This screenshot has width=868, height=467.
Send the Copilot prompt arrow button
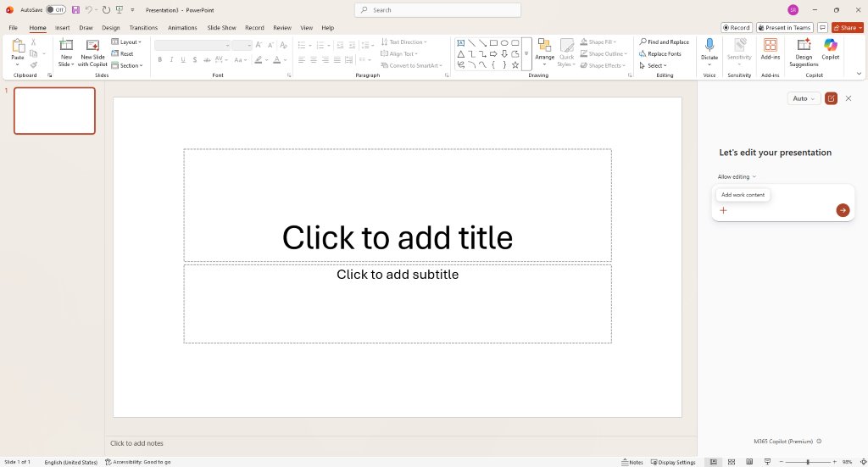[x=843, y=210]
